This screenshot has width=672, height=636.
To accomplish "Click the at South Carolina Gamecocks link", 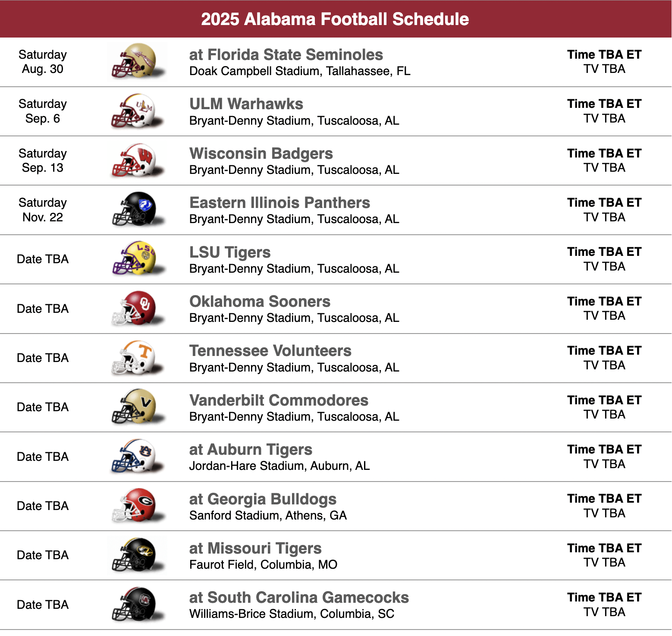I will (x=299, y=598).
